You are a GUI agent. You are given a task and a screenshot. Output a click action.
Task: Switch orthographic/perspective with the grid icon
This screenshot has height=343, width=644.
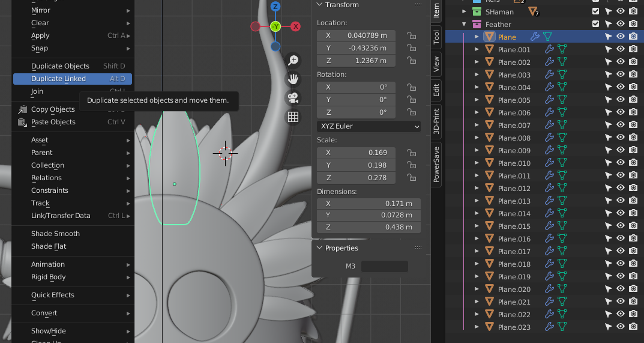(293, 117)
